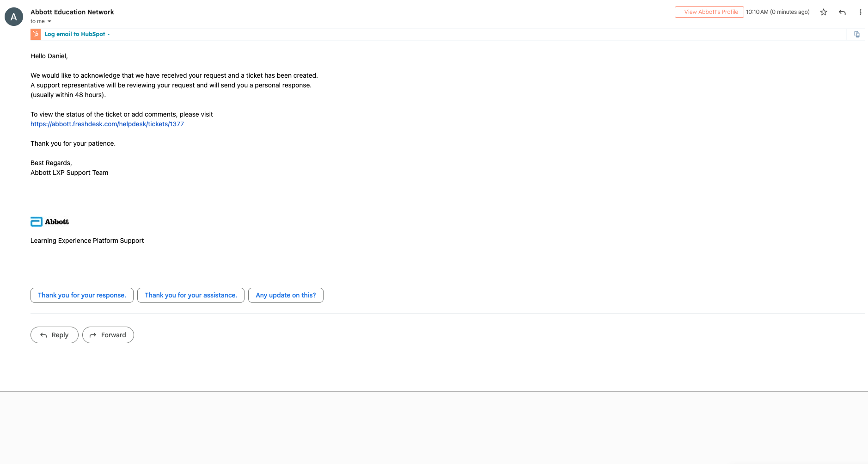Click the Reply button below the email
This screenshot has height=464, width=868.
[55, 335]
